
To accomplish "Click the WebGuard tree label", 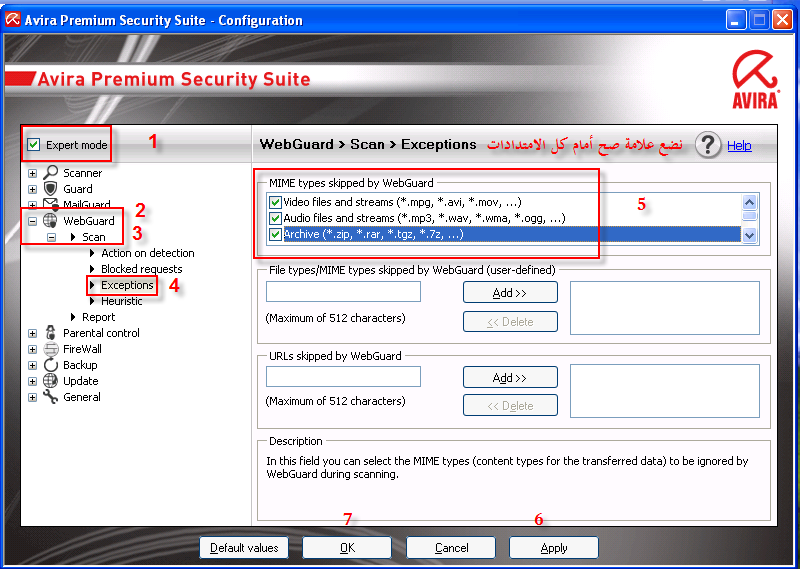I will point(89,221).
